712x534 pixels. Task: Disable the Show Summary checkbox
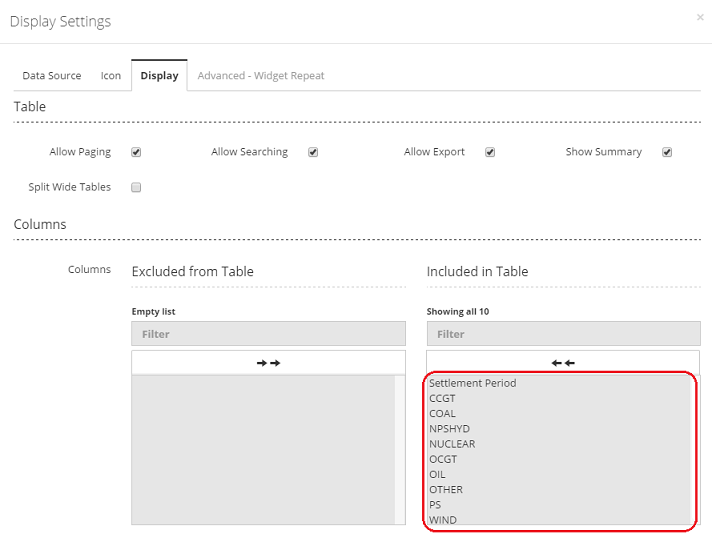coord(667,152)
